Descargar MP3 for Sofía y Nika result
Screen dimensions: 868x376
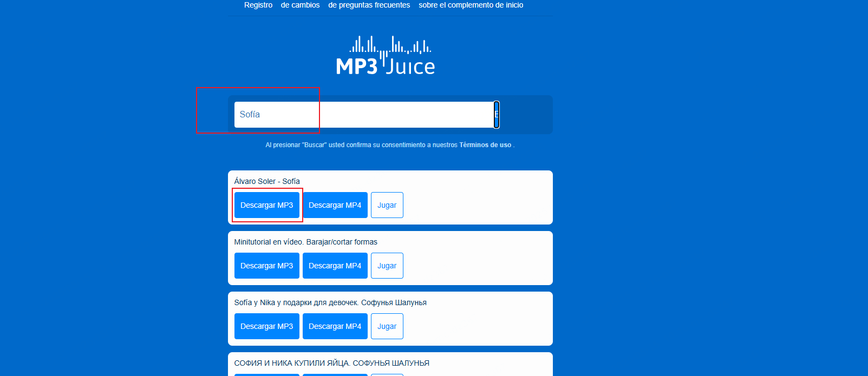[267, 326]
